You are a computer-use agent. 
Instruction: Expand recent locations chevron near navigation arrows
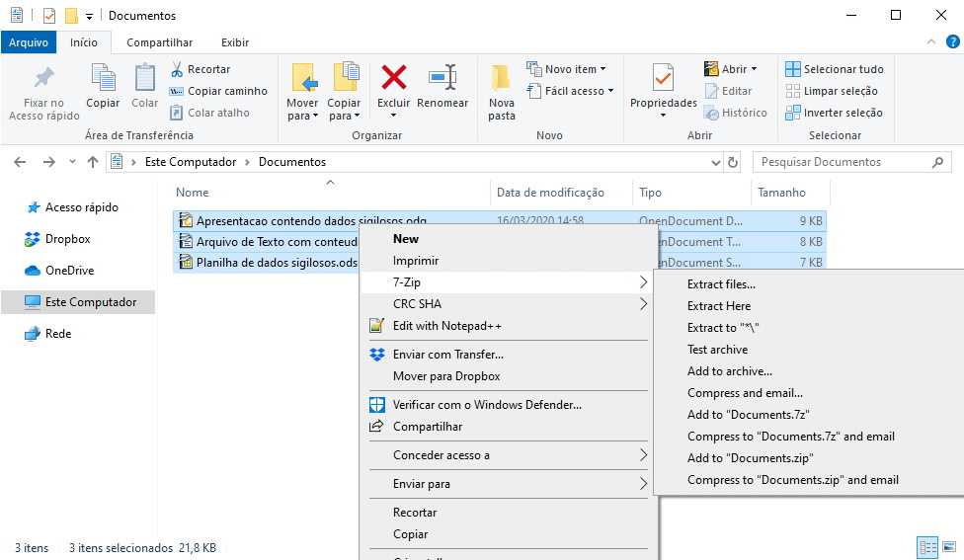click(72, 162)
